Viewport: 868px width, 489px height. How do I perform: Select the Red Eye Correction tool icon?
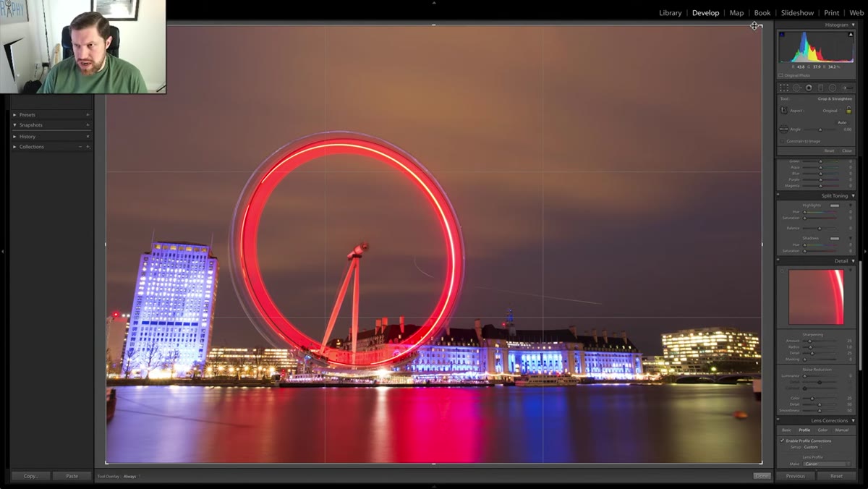pyautogui.click(x=809, y=88)
